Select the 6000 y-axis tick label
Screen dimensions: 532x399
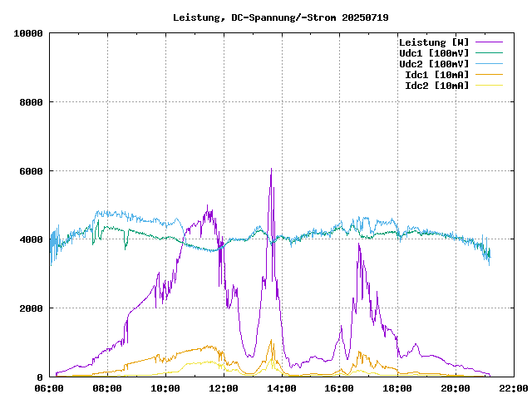click(32, 170)
